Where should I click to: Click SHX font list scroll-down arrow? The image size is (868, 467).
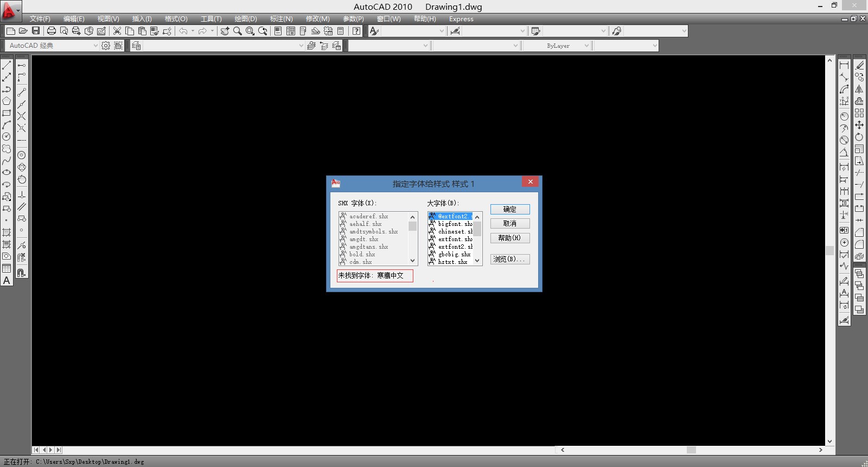point(413,261)
